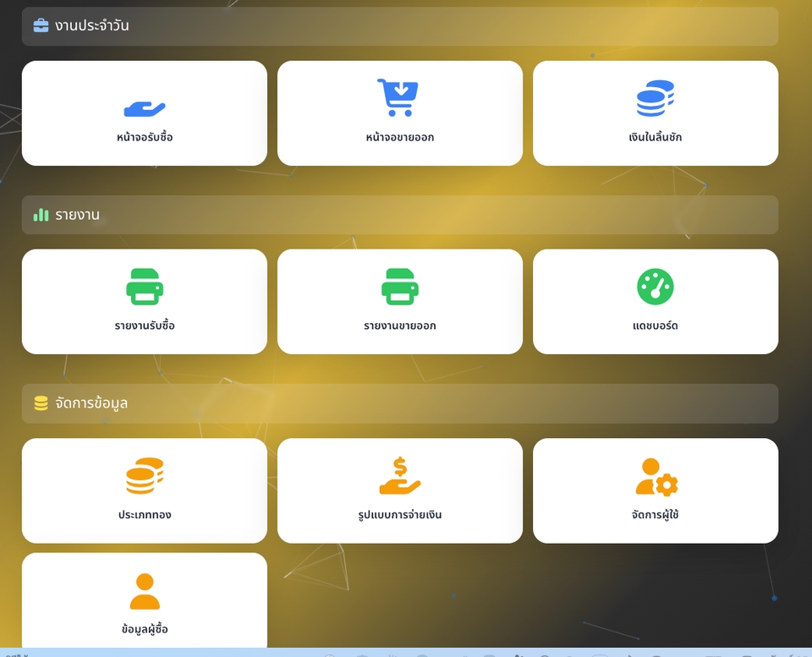
Task: Click the orange coins icon for ประเภททอง
Action: tap(145, 475)
